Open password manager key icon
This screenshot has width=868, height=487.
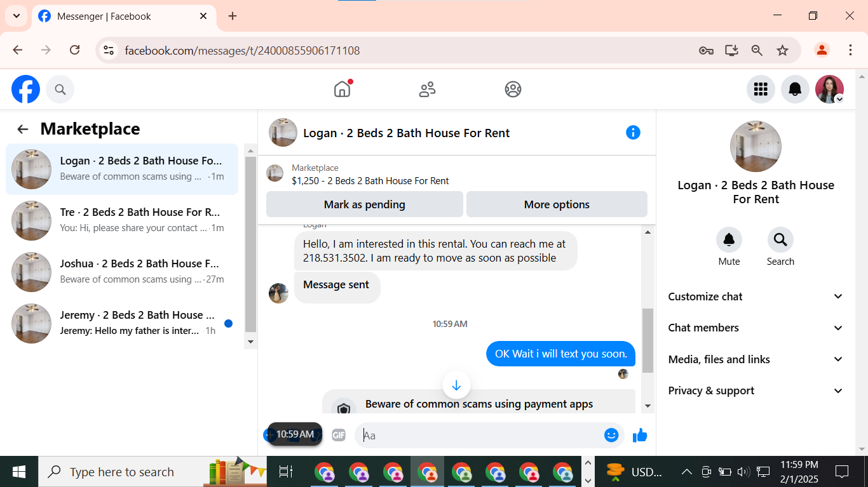tap(706, 50)
